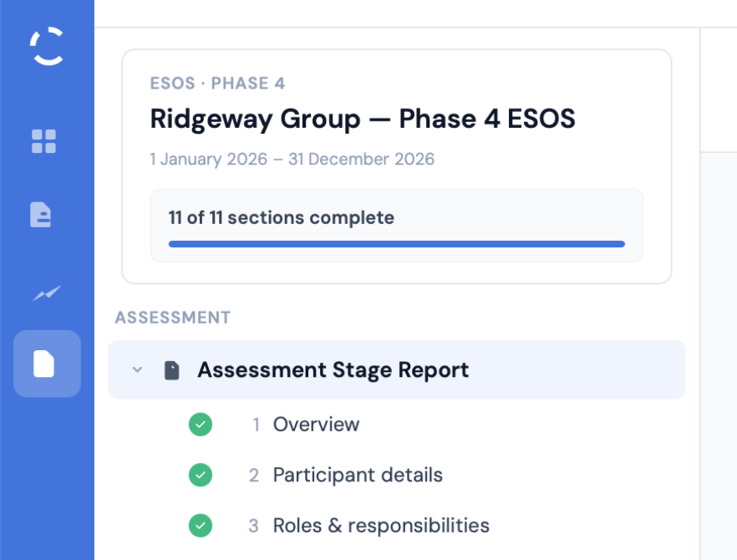Open the sidebar document-with-lines icon
The width and height of the screenshot is (737, 560).
coord(41,215)
